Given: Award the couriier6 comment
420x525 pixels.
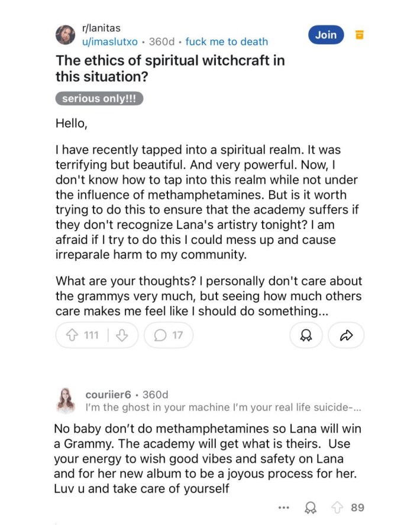Looking at the screenshot, I should coord(309,507).
